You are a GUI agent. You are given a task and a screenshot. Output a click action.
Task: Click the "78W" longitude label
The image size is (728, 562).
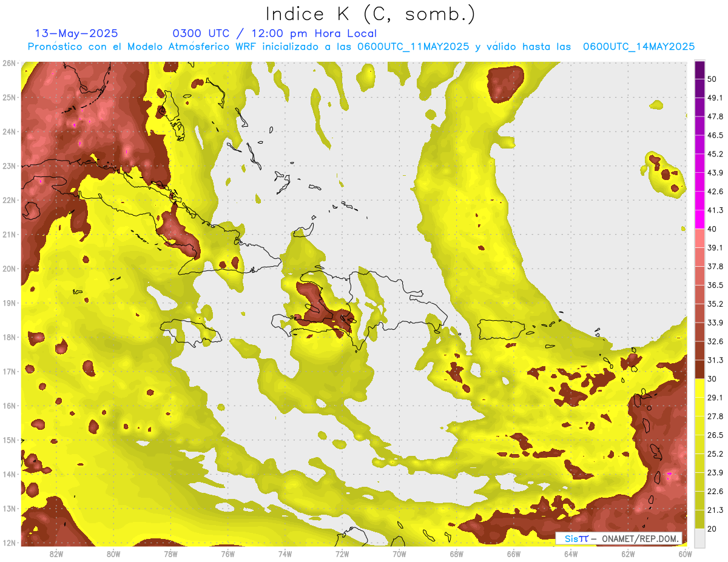coord(170,554)
